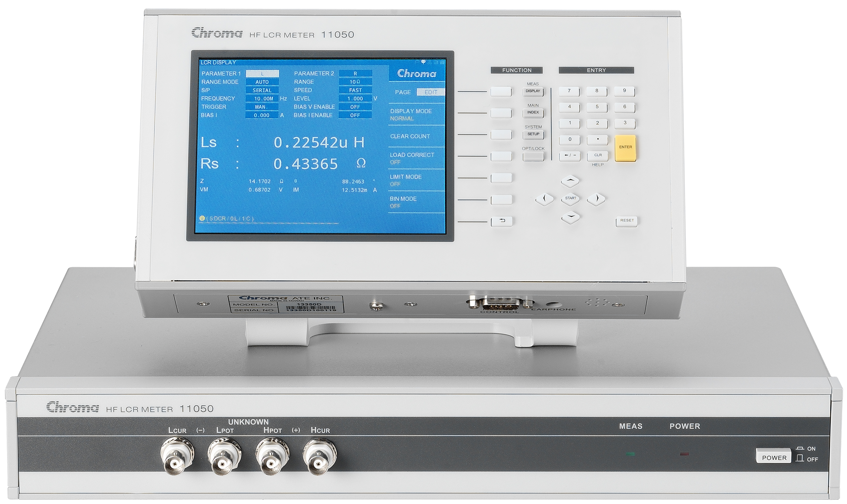
Task: Click the red POWER indicator LED
Action: [684, 454]
